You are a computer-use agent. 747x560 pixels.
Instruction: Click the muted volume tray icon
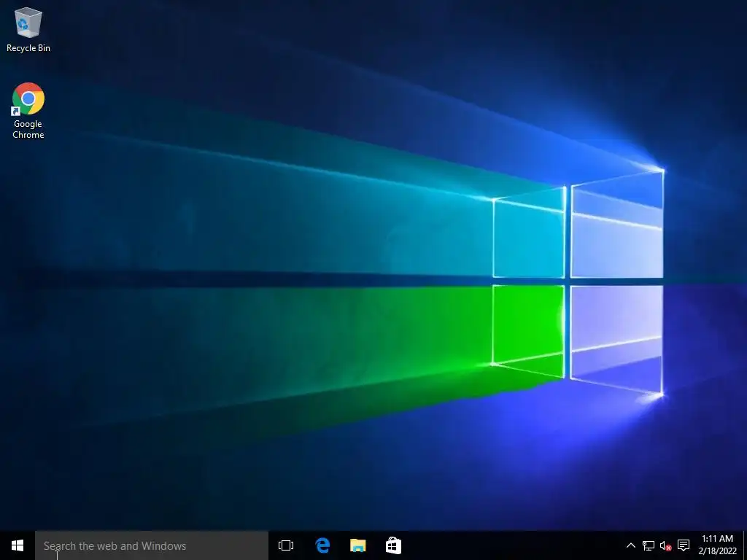click(x=665, y=545)
